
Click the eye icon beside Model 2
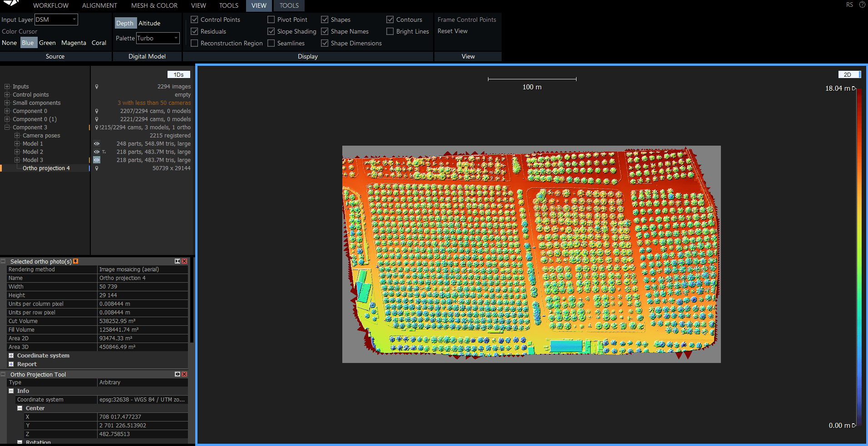click(x=96, y=152)
